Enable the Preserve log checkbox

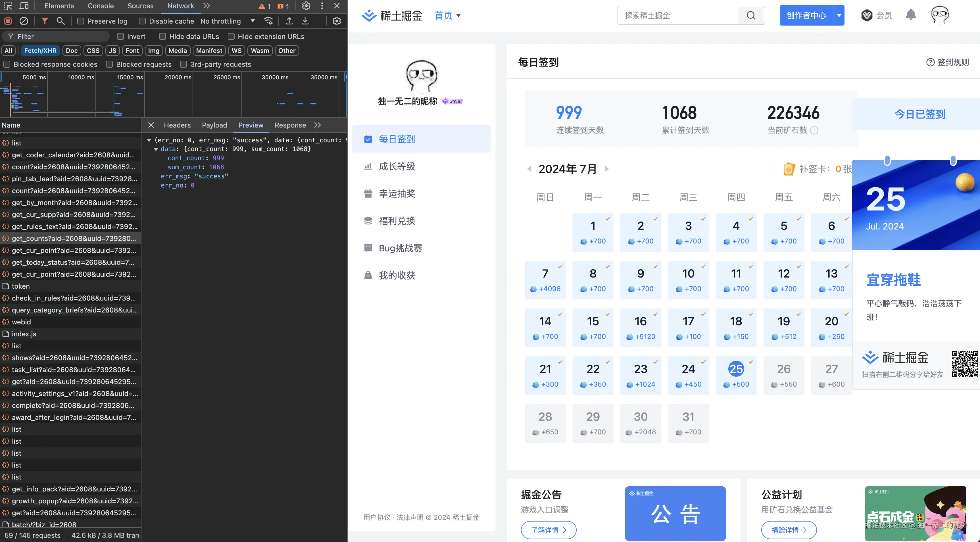point(81,21)
